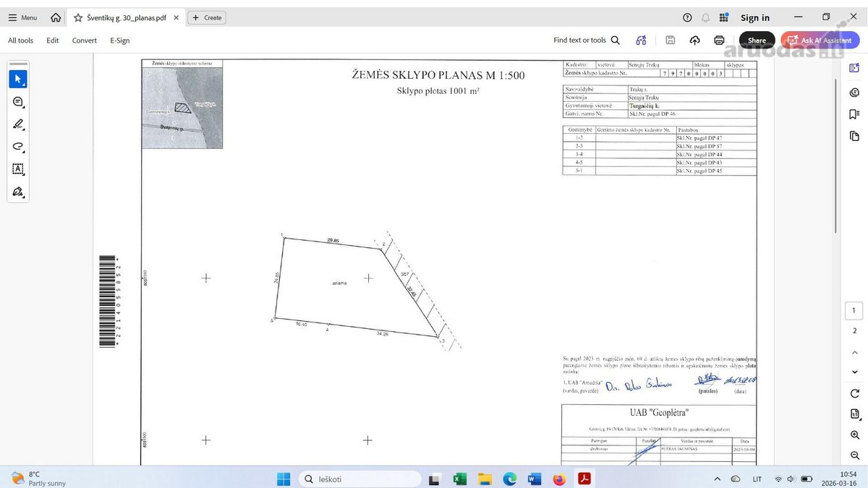The height and width of the screenshot is (488, 868).
Task: Zoom out of the document
Action: pyautogui.click(x=855, y=456)
